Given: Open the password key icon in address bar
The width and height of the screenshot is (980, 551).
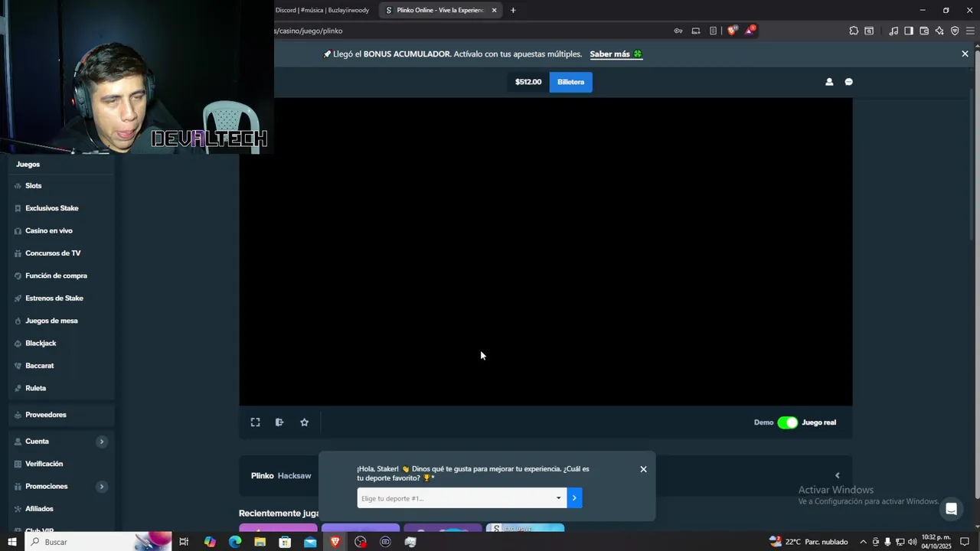Looking at the screenshot, I should (678, 31).
